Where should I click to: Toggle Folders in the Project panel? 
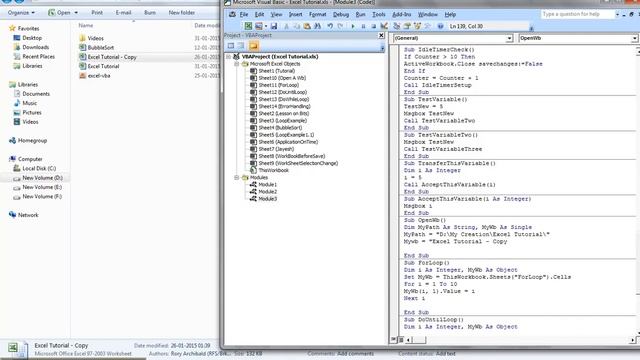(253, 46)
